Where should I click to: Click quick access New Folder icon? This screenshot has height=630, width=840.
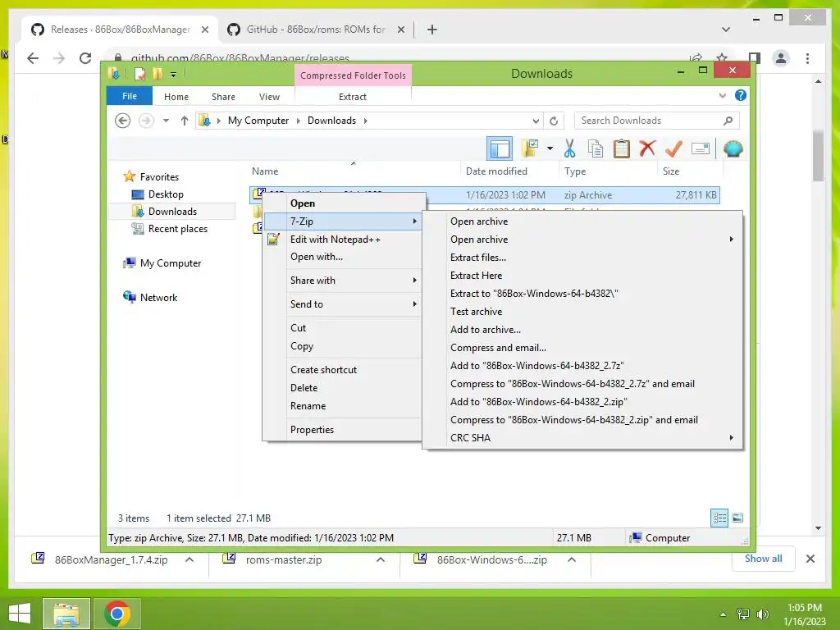[x=157, y=74]
